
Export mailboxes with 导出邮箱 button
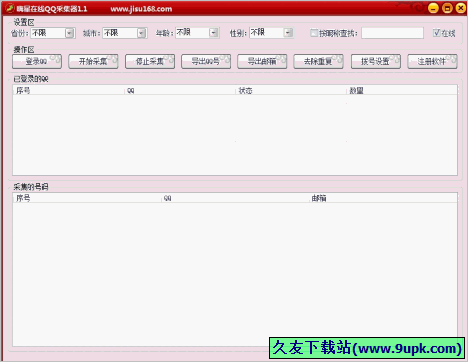[x=262, y=61]
